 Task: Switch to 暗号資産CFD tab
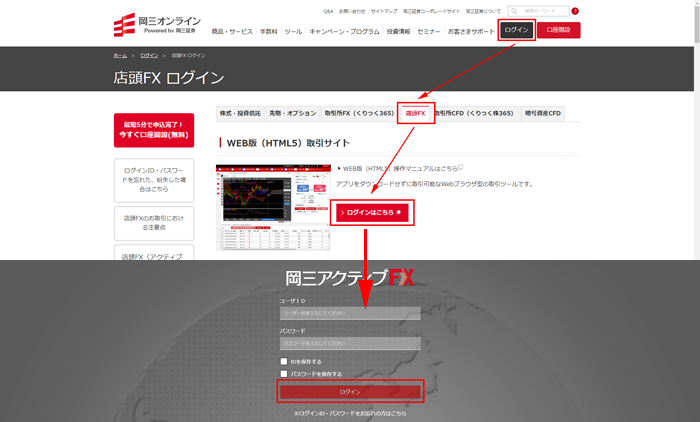(542, 113)
